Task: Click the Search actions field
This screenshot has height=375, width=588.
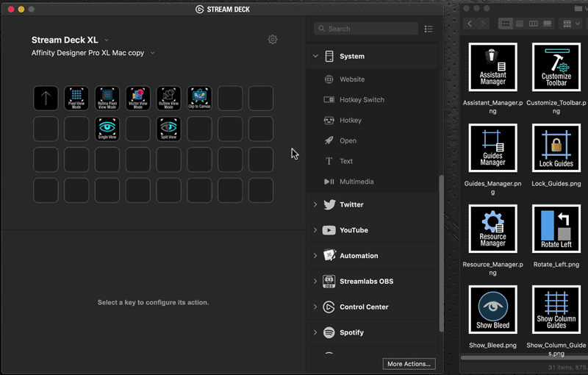Action: click(366, 29)
